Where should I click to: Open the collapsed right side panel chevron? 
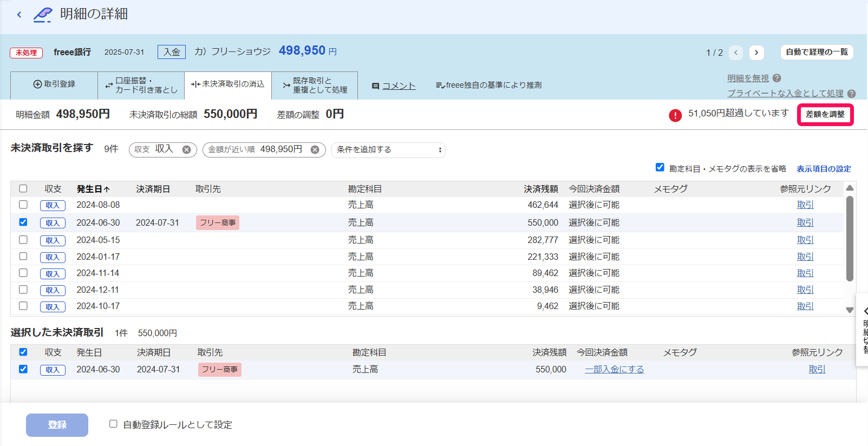tap(865, 311)
